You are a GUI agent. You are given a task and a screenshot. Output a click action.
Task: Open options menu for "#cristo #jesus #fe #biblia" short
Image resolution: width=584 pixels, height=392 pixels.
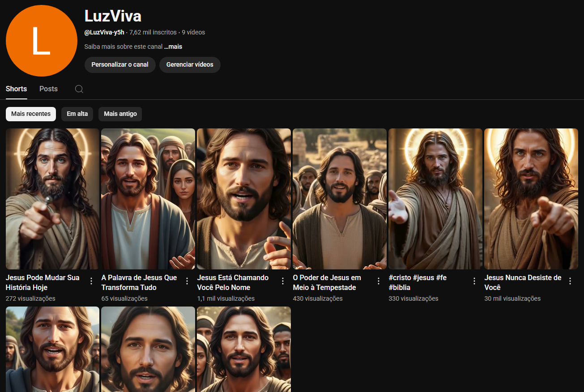[x=474, y=281]
